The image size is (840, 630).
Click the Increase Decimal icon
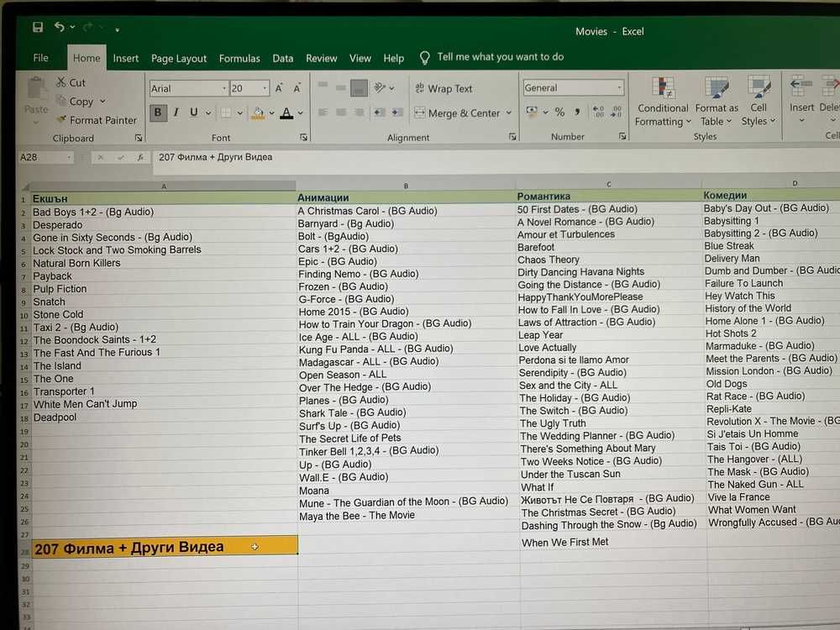598,112
